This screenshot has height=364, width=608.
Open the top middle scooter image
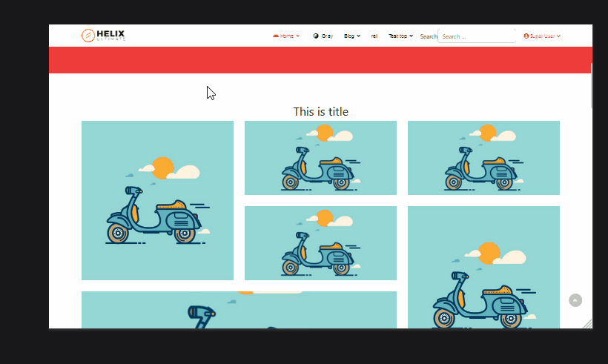click(320, 158)
